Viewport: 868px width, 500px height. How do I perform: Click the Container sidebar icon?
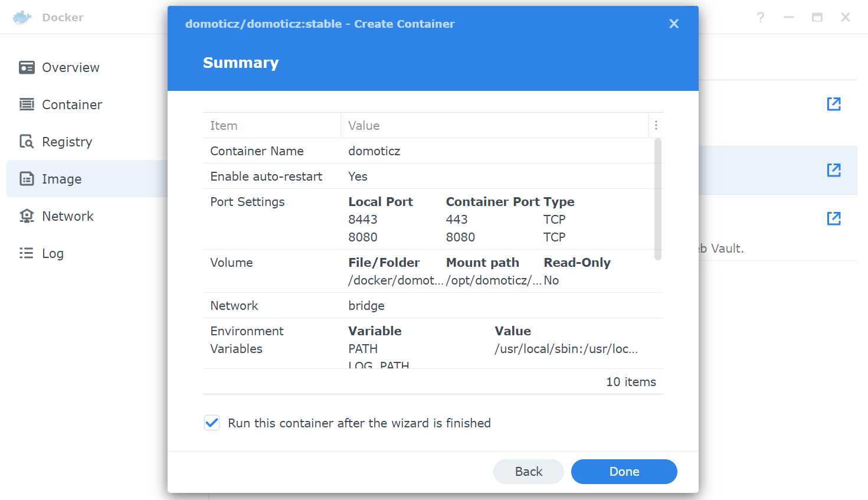pos(27,104)
